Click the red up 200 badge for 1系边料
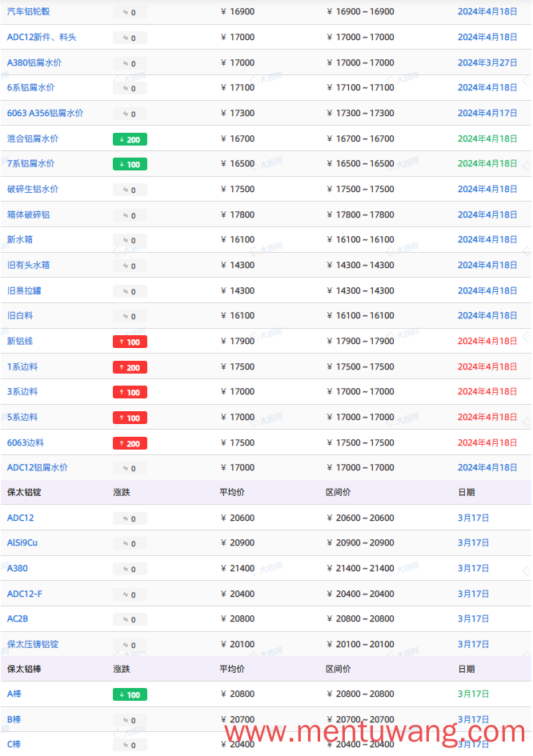Screen dimensions: 533x756 click(x=130, y=367)
